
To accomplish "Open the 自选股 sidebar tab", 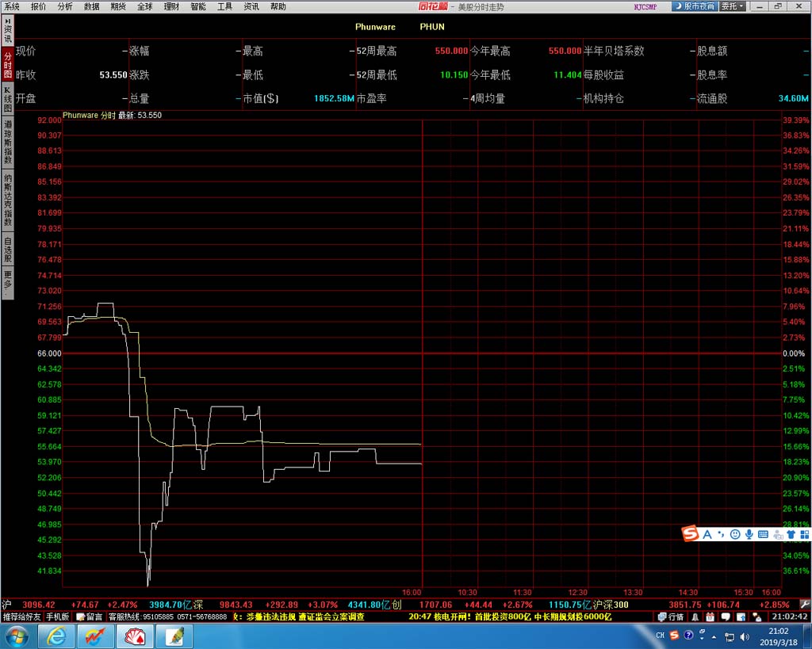I will (x=8, y=250).
